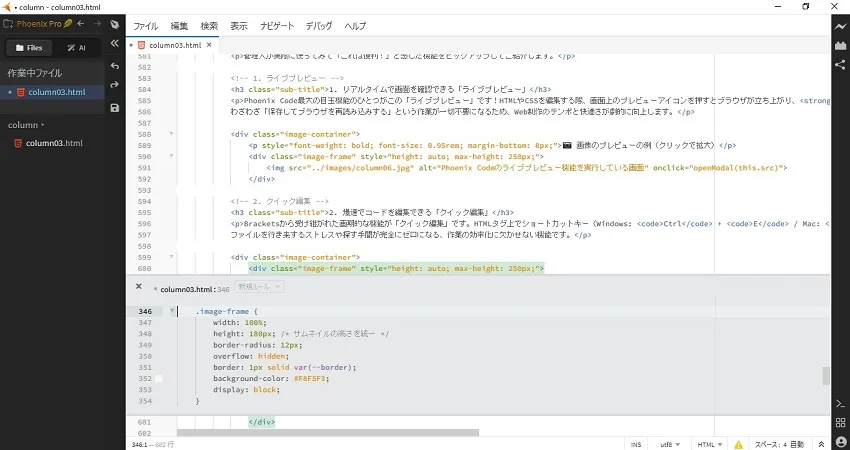This screenshot has width=850, height=450.
Task: Open the Extension Manager brick icon
Action: pyautogui.click(x=840, y=46)
